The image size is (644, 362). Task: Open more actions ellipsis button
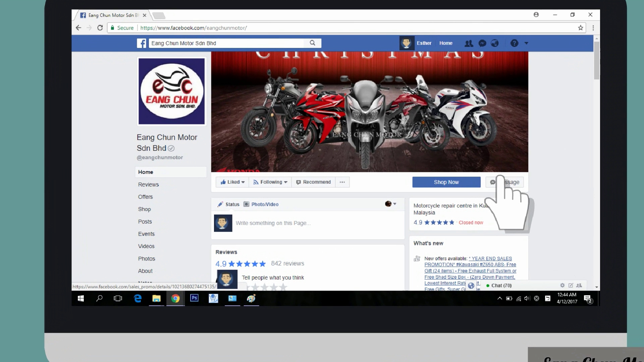[x=342, y=182]
